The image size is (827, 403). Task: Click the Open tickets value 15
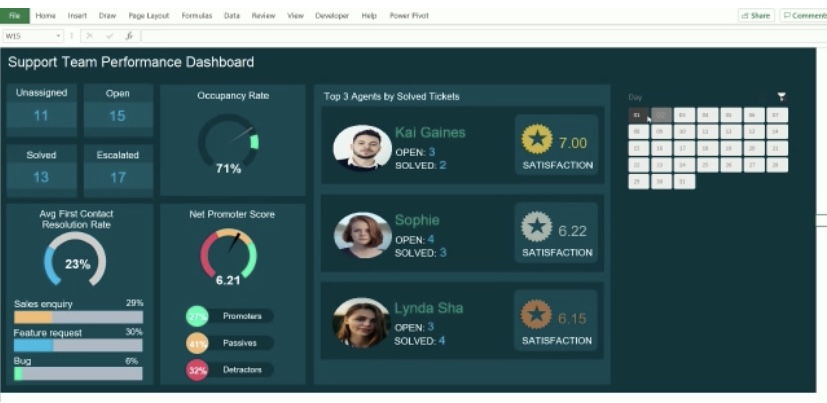tap(117, 116)
